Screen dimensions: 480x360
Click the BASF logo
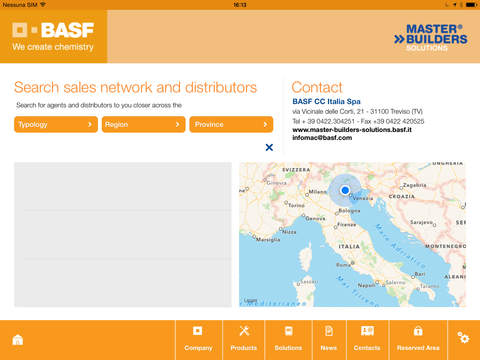click(x=53, y=36)
